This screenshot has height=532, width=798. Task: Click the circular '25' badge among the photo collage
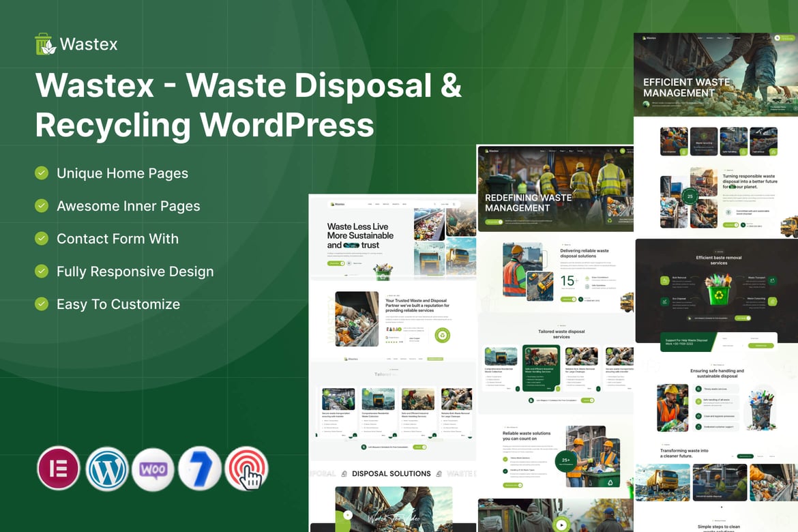[x=690, y=196]
